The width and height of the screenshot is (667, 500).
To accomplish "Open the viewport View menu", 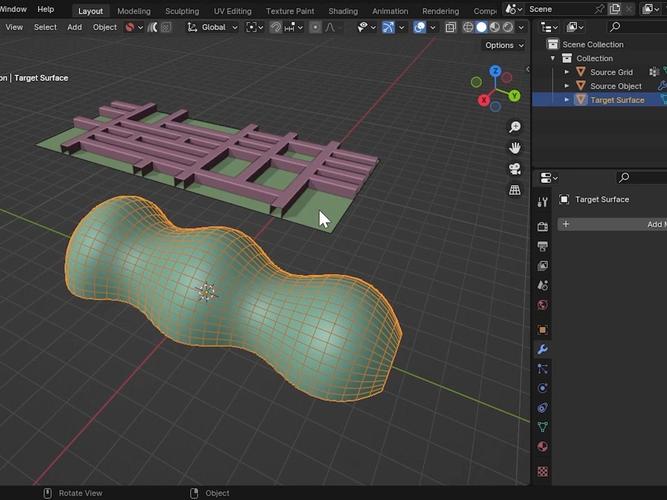I will tap(14, 27).
